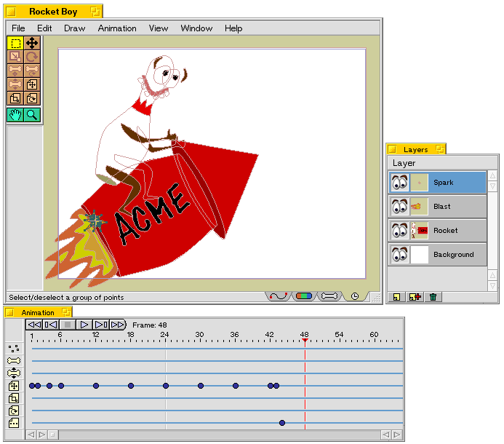The height and width of the screenshot is (444, 504).
Task: Select the scale points tool
Action: pos(15,57)
